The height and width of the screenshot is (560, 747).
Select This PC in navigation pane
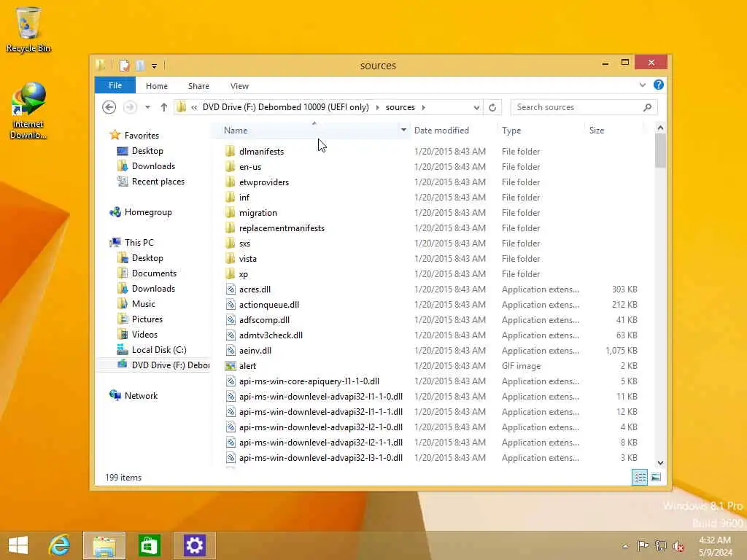pyautogui.click(x=139, y=242)
